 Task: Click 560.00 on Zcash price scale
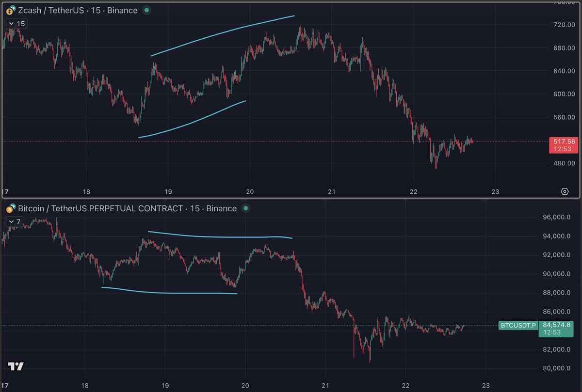[x=563, y=117]
